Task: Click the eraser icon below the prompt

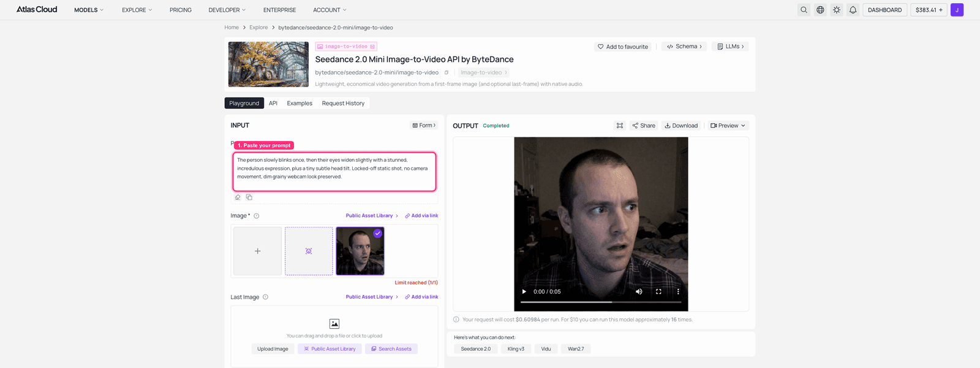Action: tap(238, 197)
